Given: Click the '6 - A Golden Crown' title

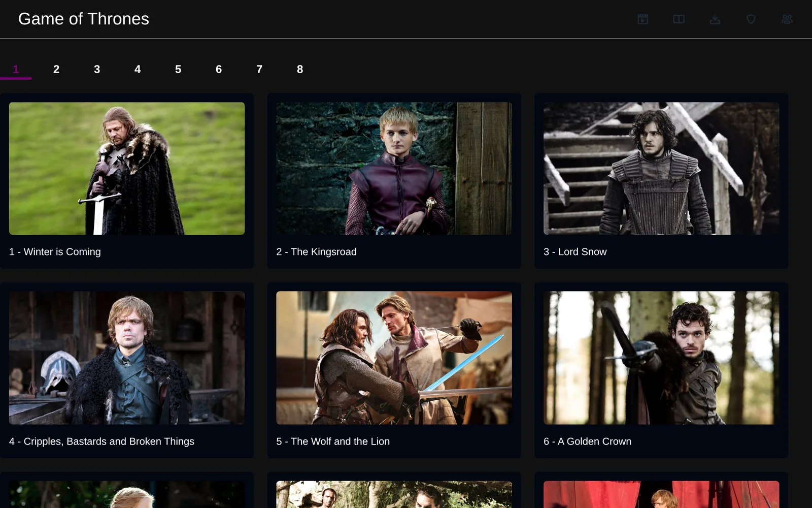Looking at the screenshot, I should [x=587, y=441].
